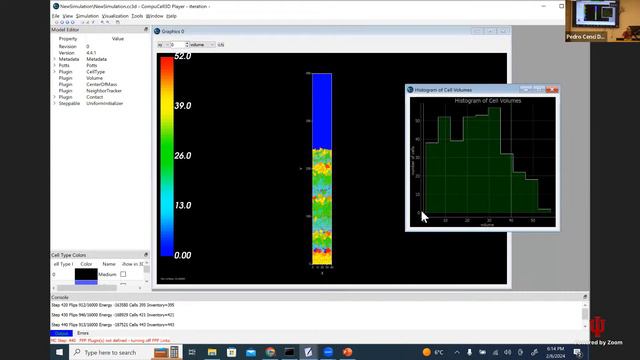
Task: Click the red MC Step status message
Action: pyautogui.click(x=110, y=340)
